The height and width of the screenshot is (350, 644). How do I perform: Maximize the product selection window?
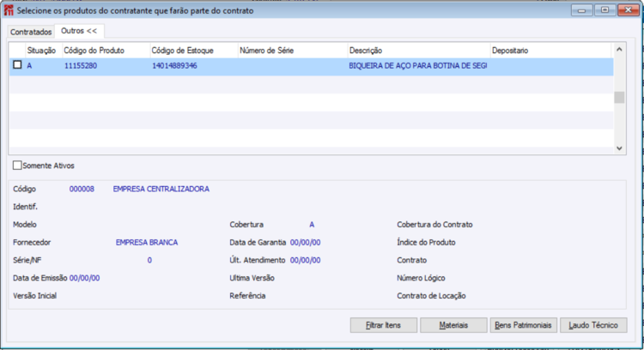click(x=605, y=10)
